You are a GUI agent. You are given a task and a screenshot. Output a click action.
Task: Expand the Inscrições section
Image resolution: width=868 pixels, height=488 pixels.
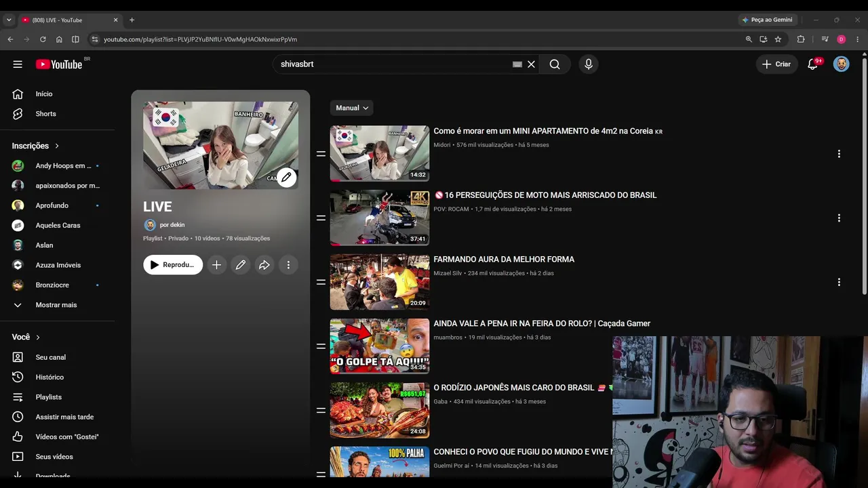pos(36,146)
